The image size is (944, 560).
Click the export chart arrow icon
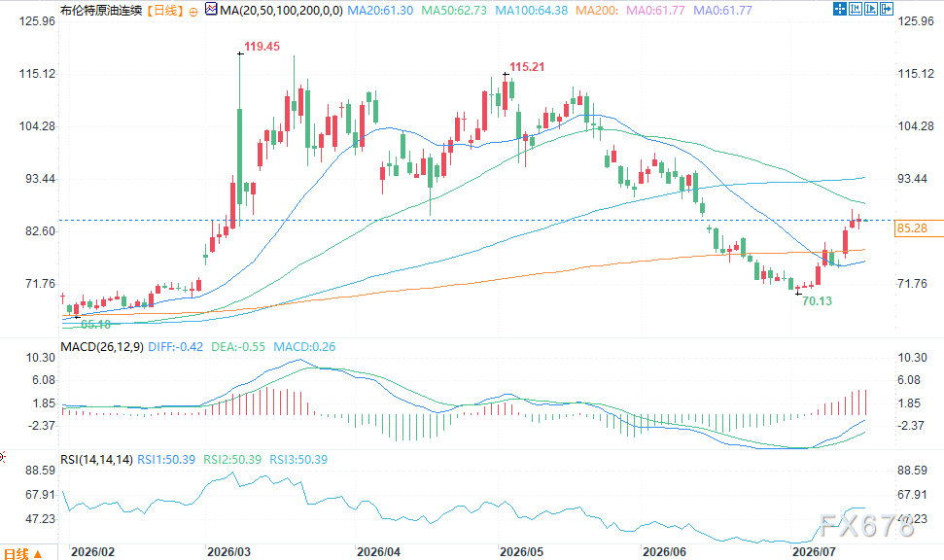click(x=887, y=9)
